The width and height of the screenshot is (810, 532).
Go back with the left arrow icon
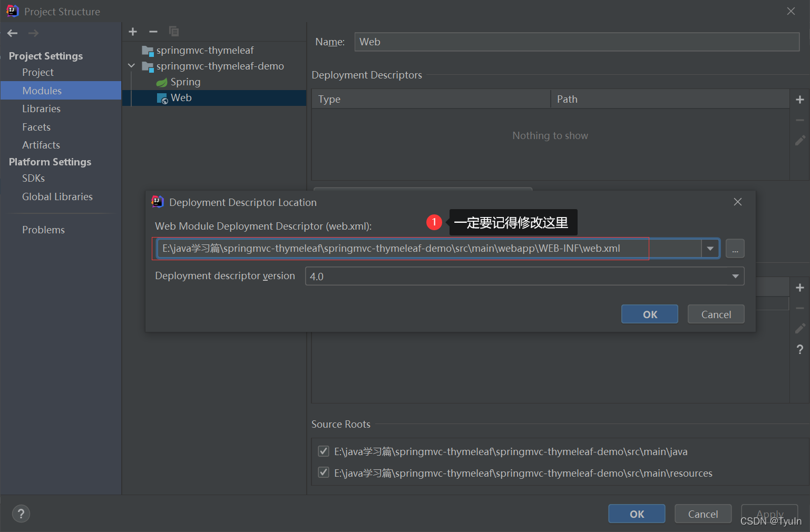(13, 33)
